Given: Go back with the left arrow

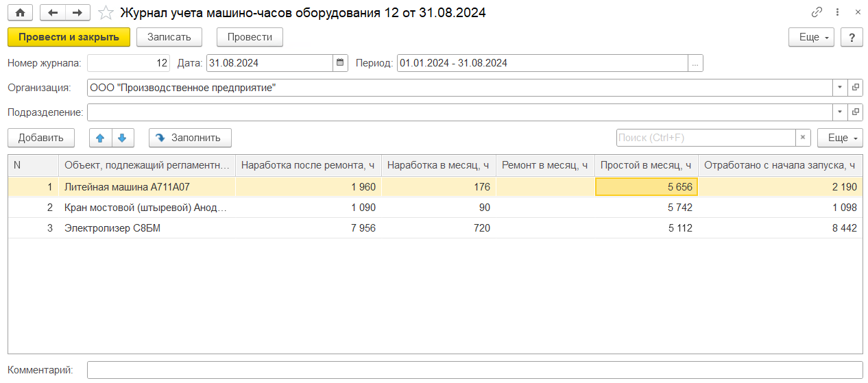Looking at the screenshot, I should click(x=53, y=12).
